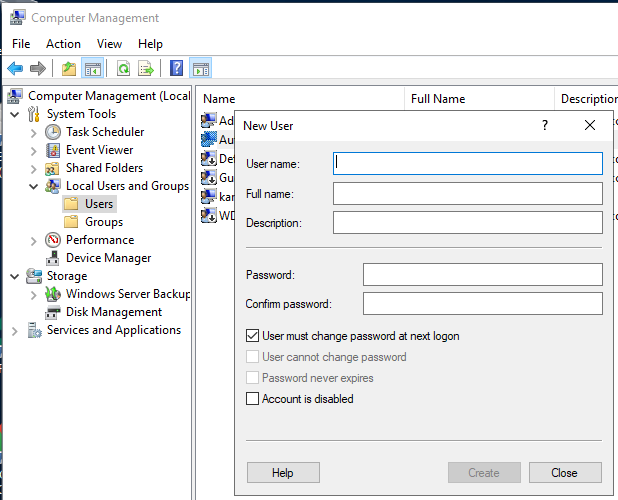Open the View menu

[109, 44]
